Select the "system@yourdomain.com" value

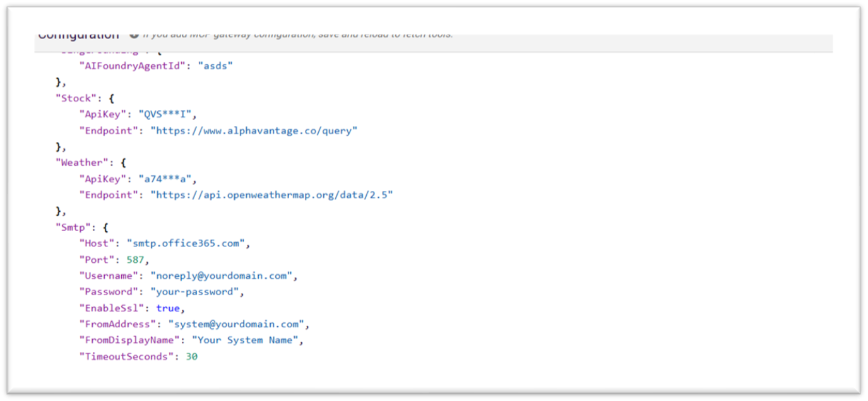236,324
